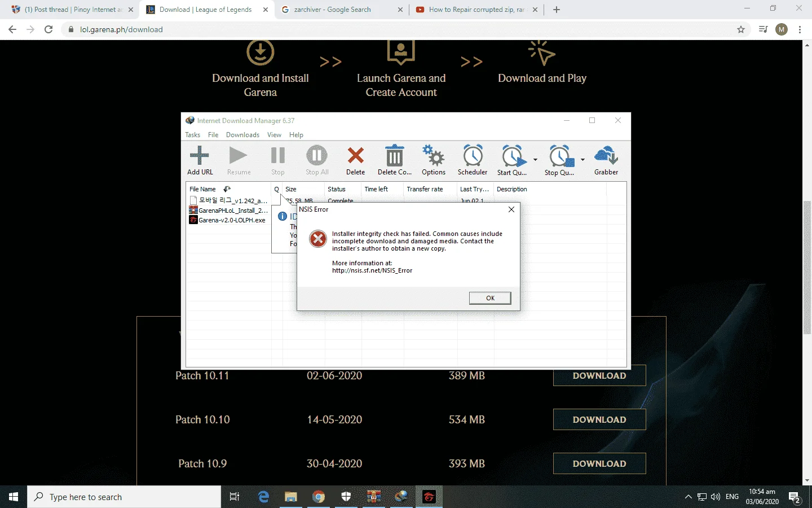
Task: Select the Garena-v2.0-LOLPH.exe download row
Action: pyautogui.click(x=228, y=220)
